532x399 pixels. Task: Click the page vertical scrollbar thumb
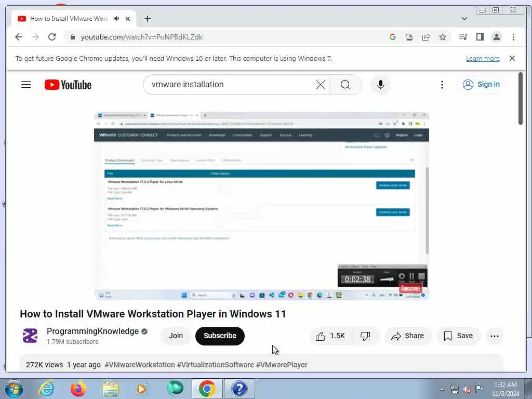[521, 98]
